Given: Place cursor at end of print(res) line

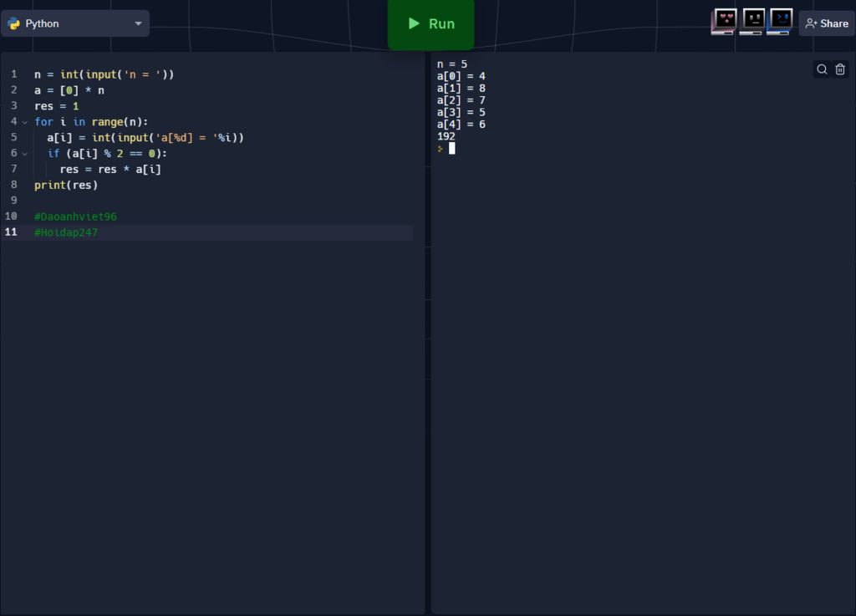Looking at the screenshot, I should pyautogui.click(x=99, y=185).
